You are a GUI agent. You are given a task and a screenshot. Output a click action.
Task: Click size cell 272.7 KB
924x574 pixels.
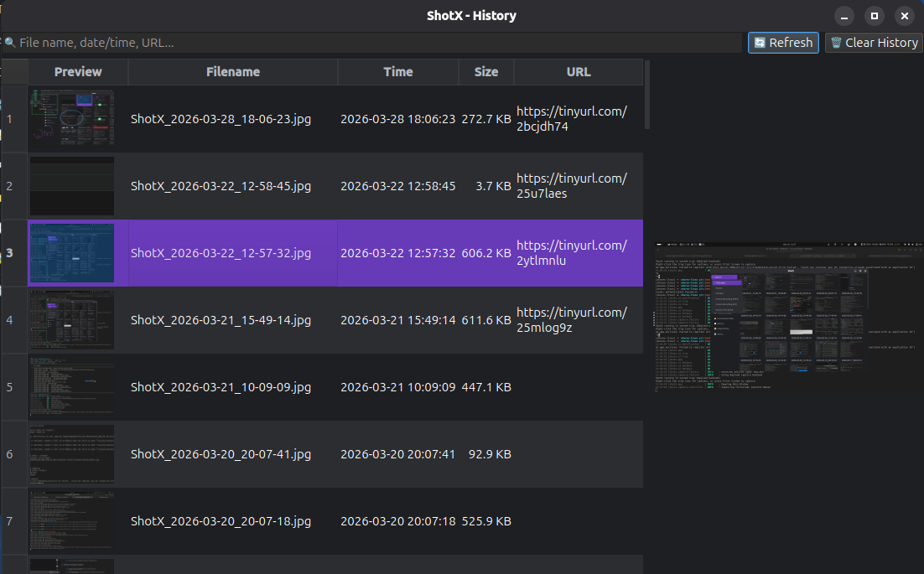pyautogui.click(x=486, y=119)
